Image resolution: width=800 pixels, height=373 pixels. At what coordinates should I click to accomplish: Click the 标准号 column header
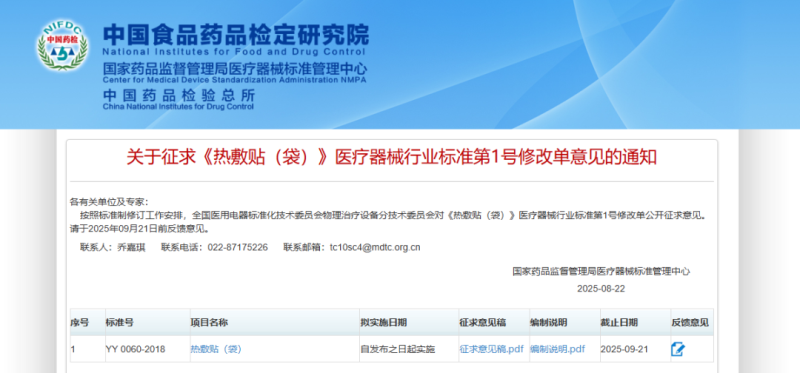tap(120, 323)
